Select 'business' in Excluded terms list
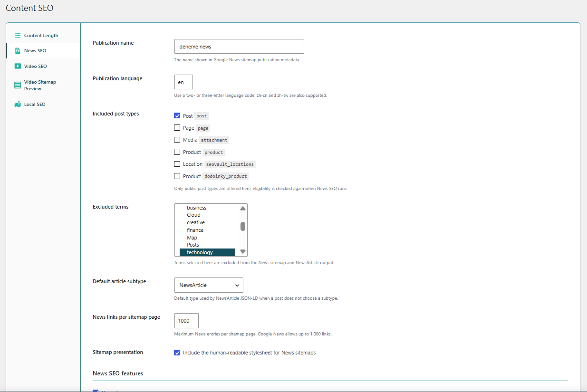This screenshot has width=587, height=392. click(207, 208)
